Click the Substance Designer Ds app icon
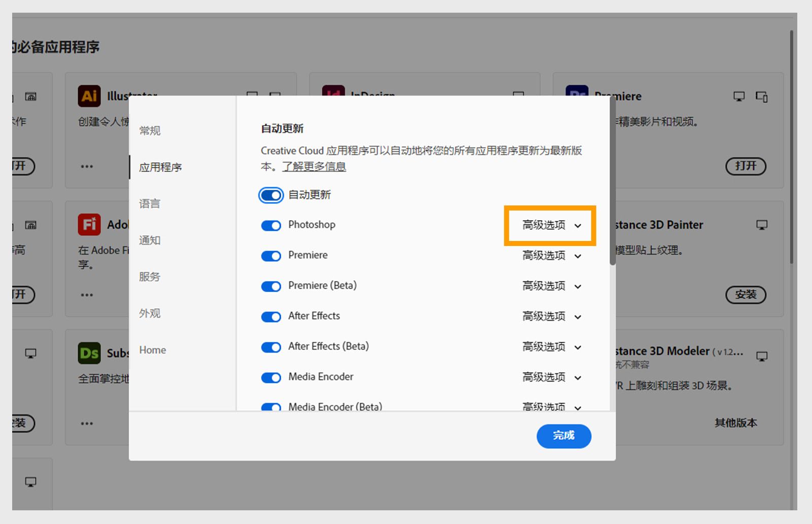Screen dimensions: 812x524 [89, 353]
